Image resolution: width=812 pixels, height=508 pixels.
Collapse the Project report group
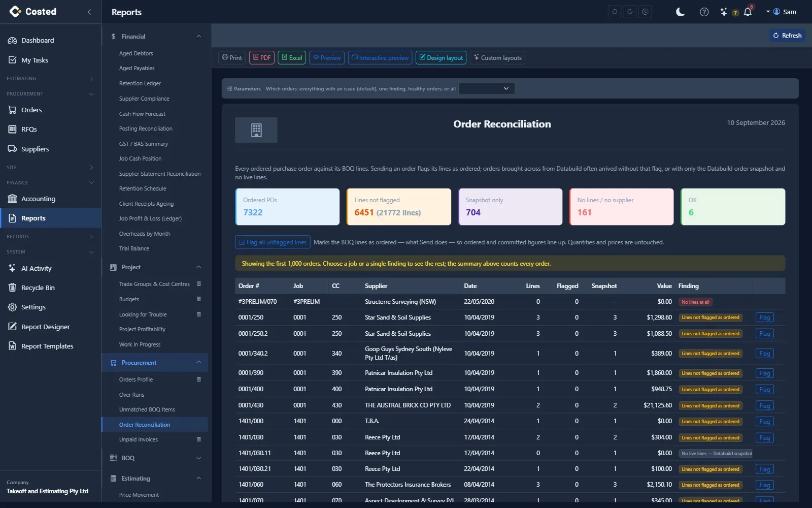click(x=155, y=267)
